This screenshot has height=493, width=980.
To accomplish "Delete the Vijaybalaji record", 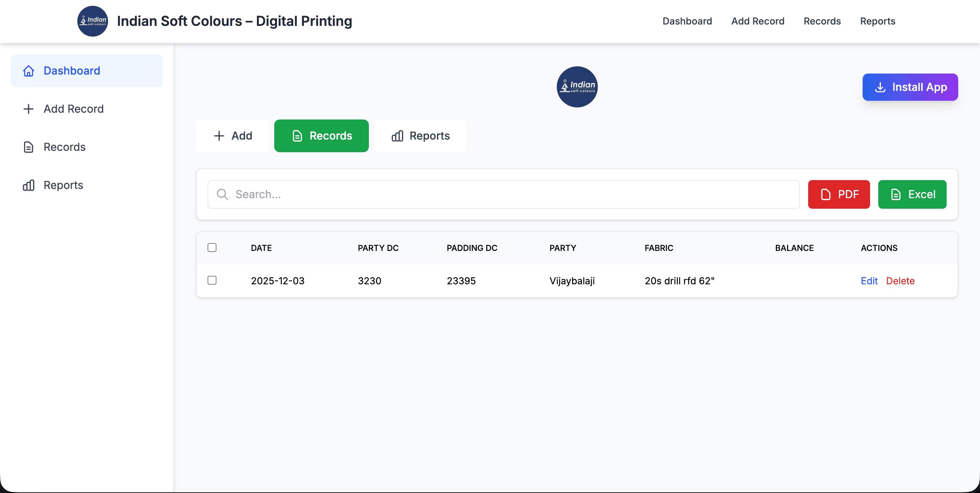I will pyautogui.click(x=900, y=281).
